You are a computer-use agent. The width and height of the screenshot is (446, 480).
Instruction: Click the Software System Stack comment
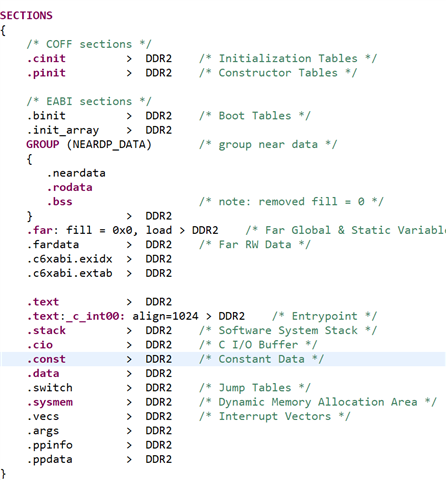click(288, 331)
